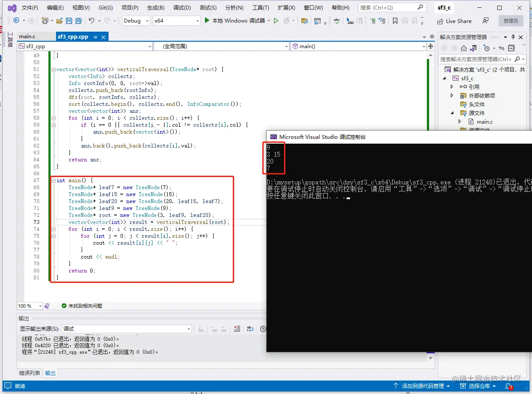
Task: Click the Feedback person icon near Live Share
Action: [x=486, y=20]
